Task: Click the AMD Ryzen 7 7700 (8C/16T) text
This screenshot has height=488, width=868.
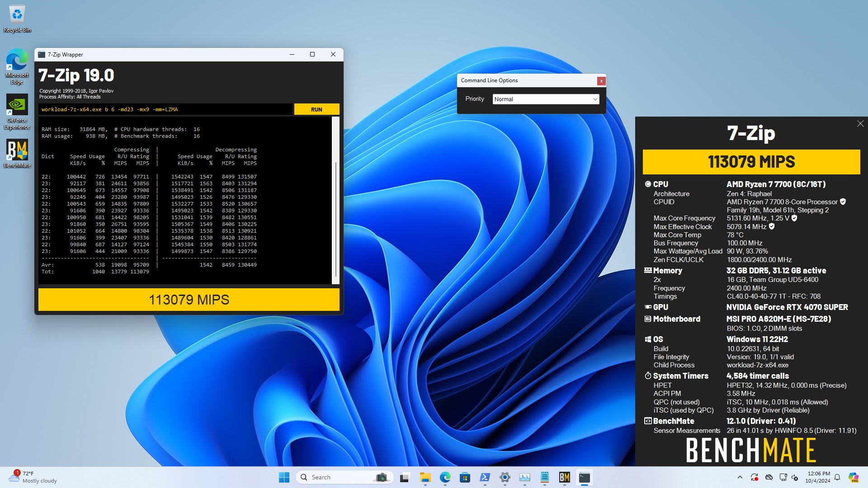Action: [x=776, y=184]
